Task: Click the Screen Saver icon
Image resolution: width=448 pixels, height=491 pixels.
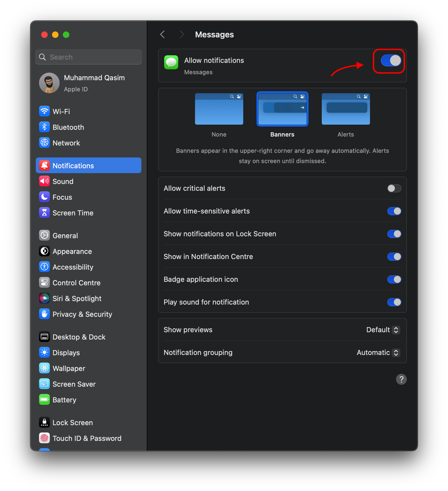Action: point(44,384)
